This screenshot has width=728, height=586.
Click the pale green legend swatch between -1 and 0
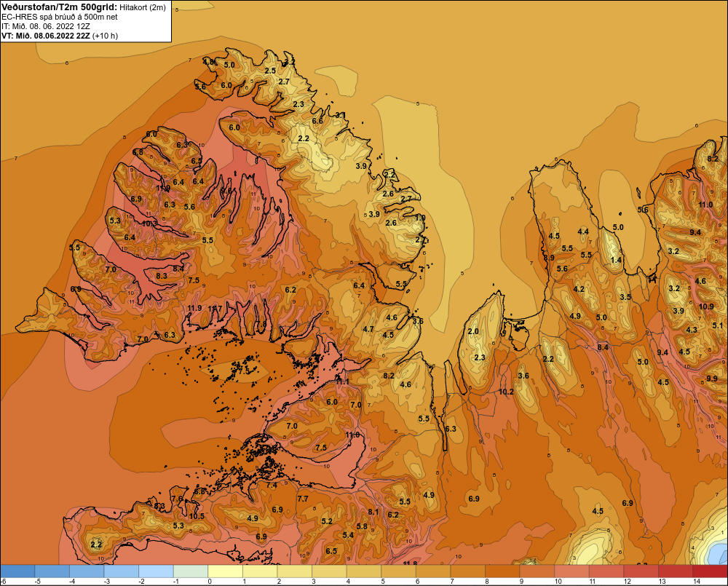(191, 571)
